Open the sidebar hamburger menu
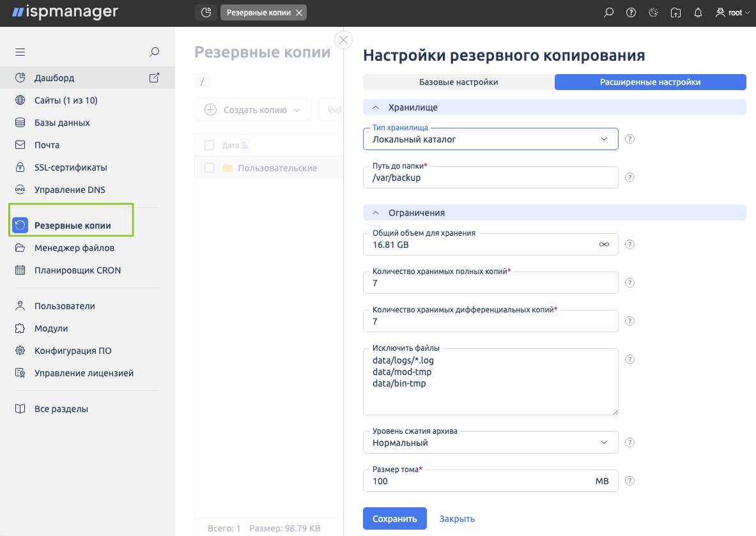This screenshot has width=756, height=536. pyautogui.click(x=20, y=52)
